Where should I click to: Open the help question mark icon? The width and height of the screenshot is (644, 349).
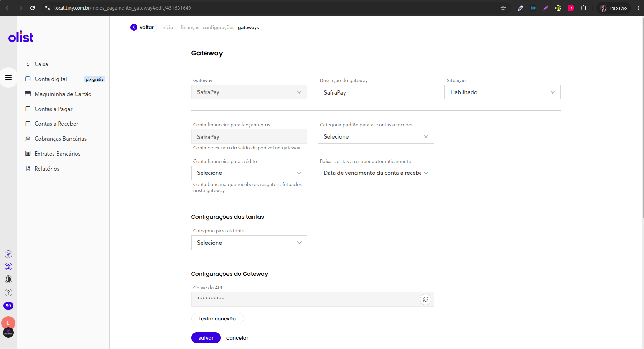8,292
